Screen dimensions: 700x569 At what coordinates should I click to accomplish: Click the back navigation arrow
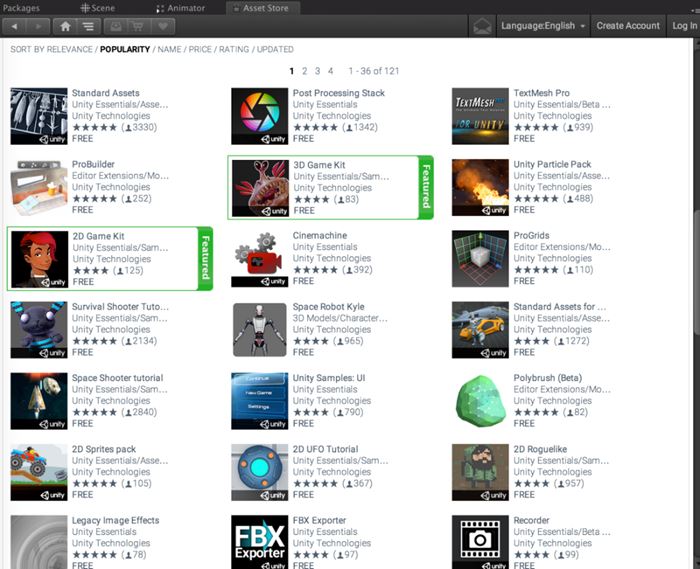[15, 26]
